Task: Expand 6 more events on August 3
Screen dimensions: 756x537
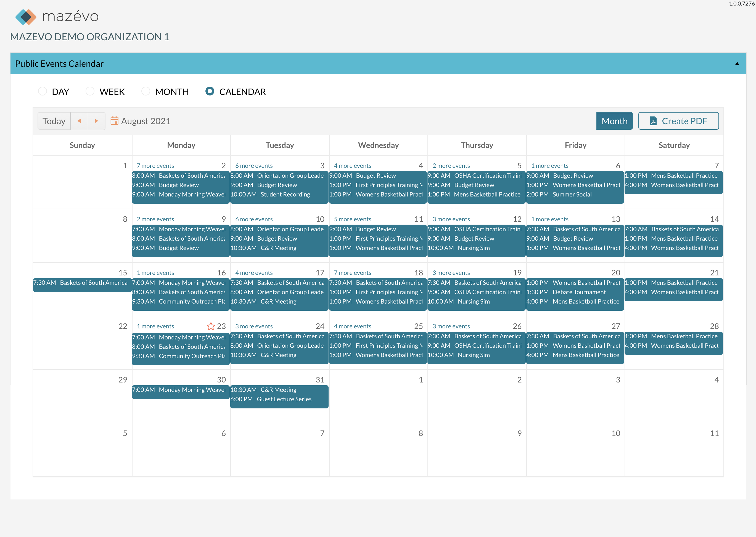Action: coord(254,166)
